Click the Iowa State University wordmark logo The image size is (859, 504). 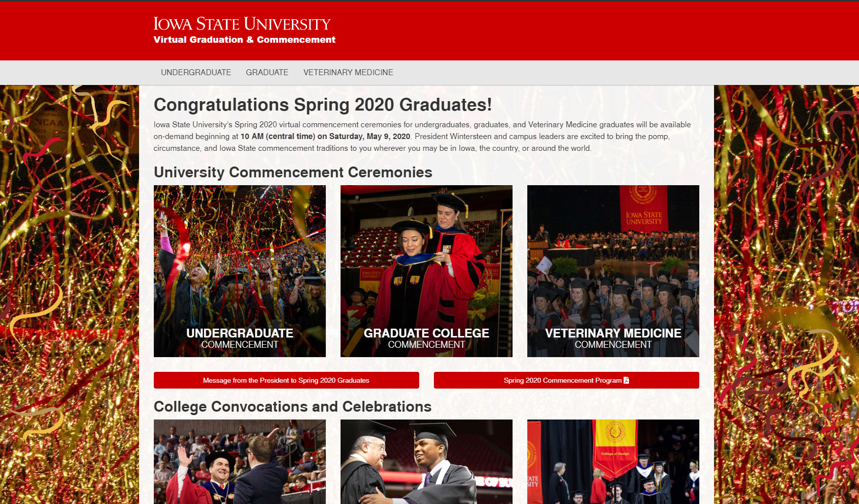(242, 24)
